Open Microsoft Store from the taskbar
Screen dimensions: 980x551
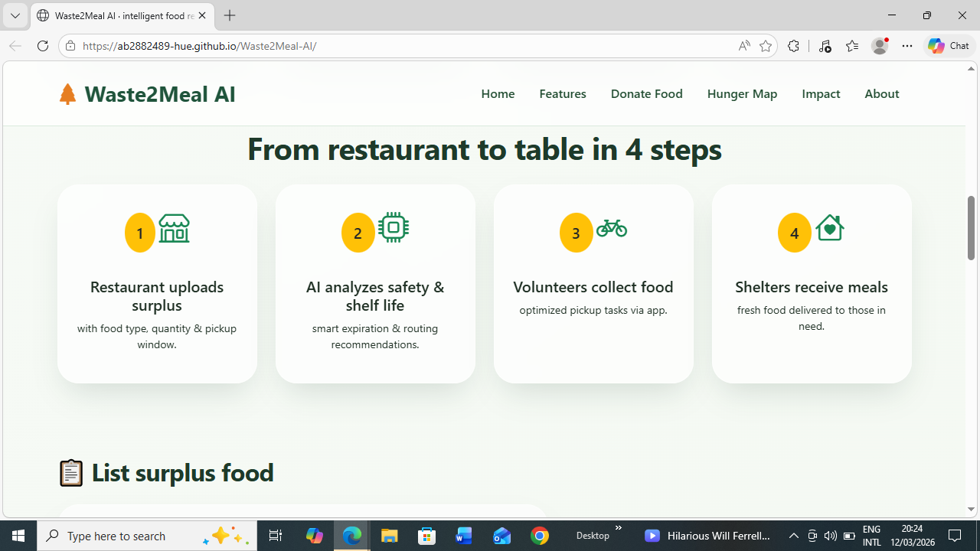tap(427, 536)
